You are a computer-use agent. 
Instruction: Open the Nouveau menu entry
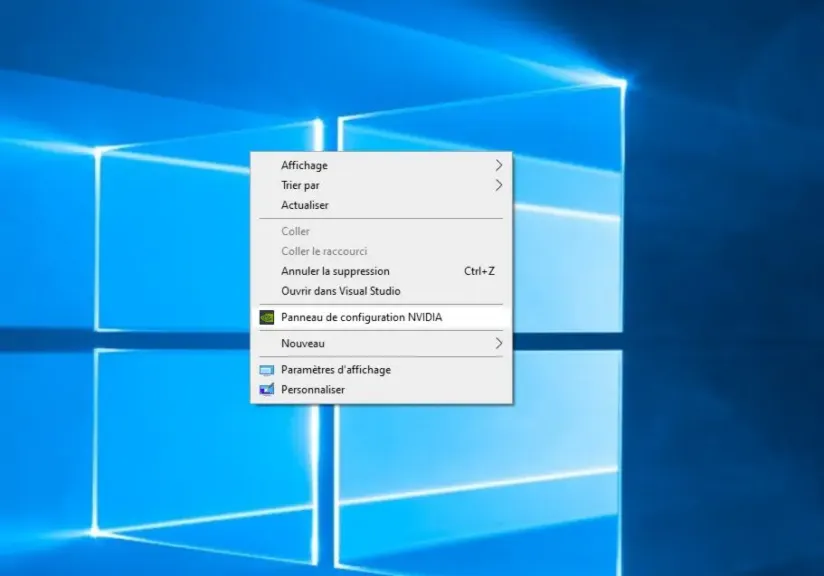[x=381, y=344]
